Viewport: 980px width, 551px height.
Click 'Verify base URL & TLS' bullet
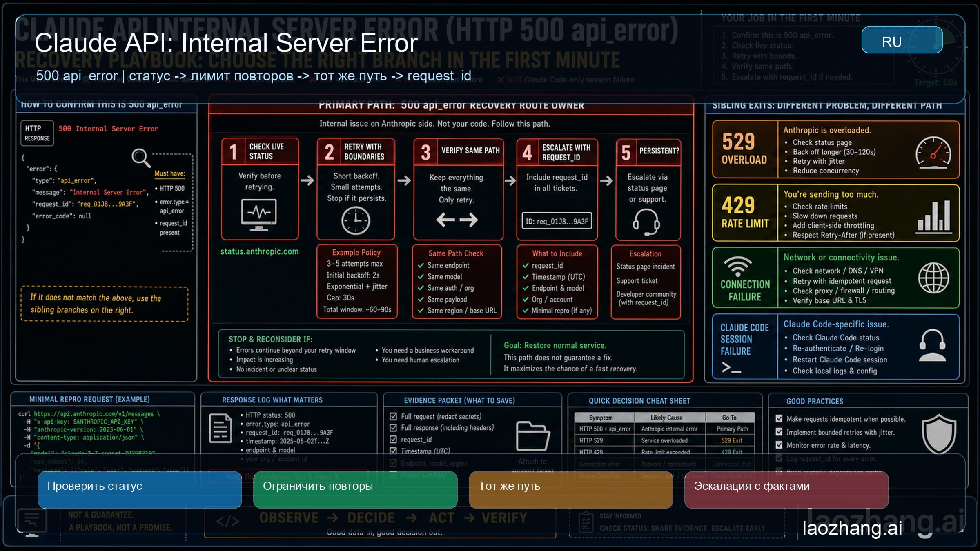tap(826, 300)
